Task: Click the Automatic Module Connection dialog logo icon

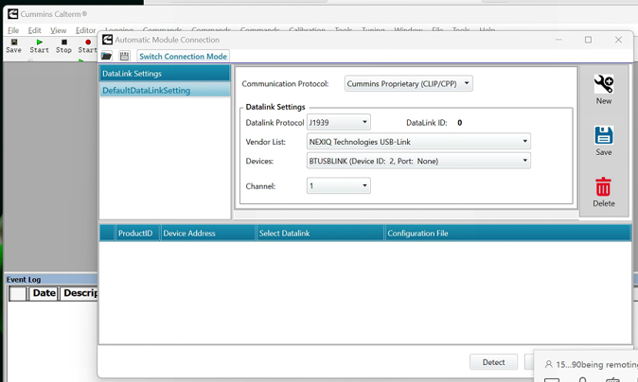Action: click(107, 39)
